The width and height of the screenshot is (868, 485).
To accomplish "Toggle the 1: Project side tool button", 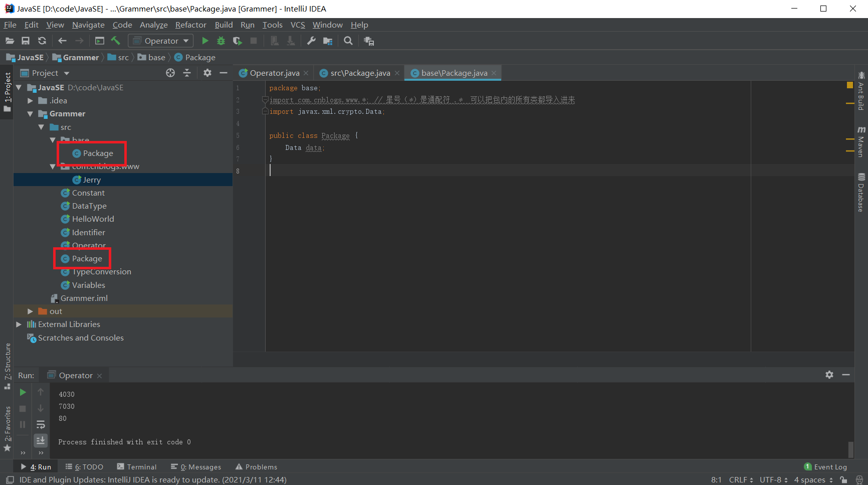I will click(7, 92).
